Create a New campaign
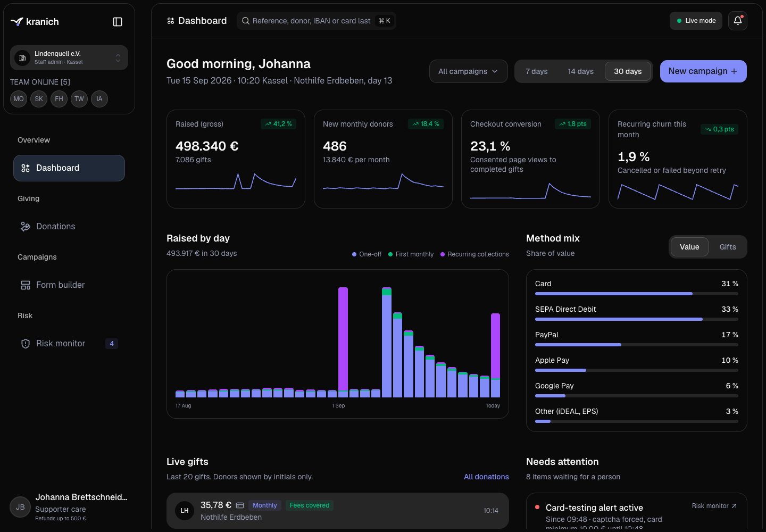Screen dimensions: 766x532 pyautogui.click(x=703, y=71)
